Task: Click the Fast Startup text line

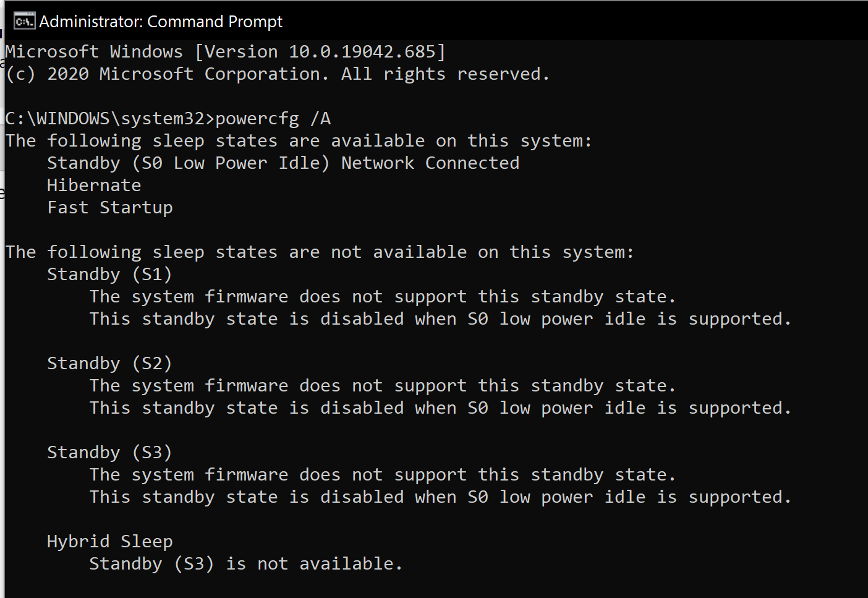Action: pos(109,207)
